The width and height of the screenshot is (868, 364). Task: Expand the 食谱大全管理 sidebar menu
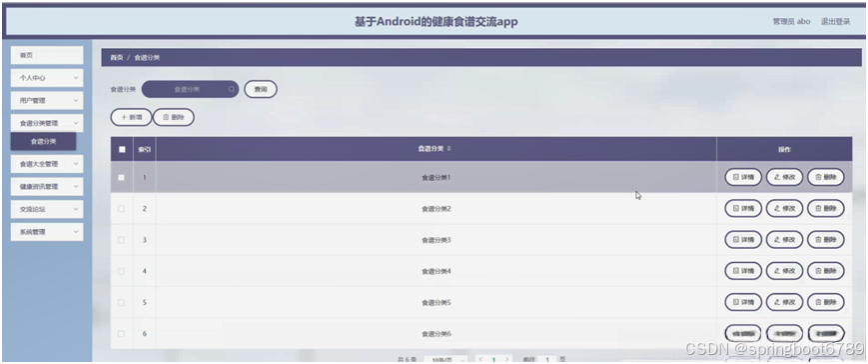tap(47, 164)
